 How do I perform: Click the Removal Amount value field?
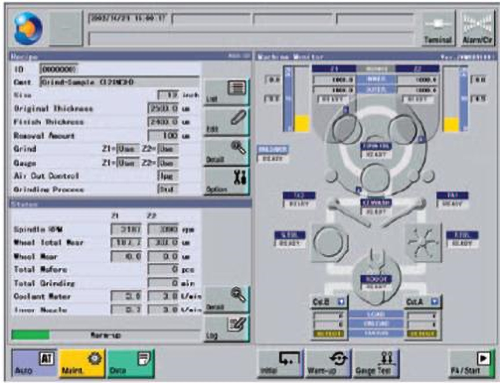pyautogui.click(x=163, y=135)
